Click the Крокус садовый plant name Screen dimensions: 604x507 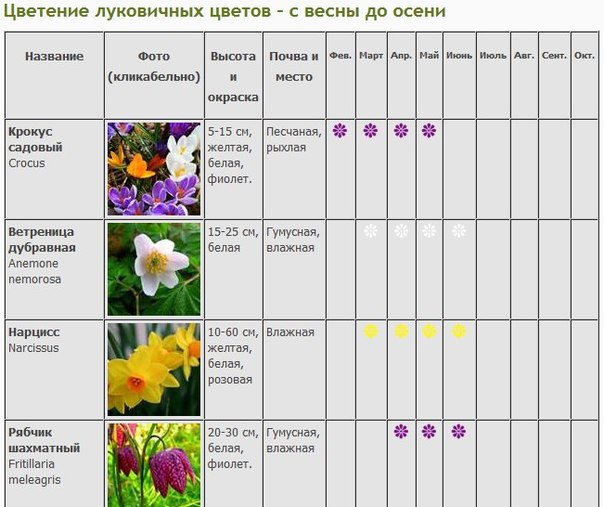35,139
